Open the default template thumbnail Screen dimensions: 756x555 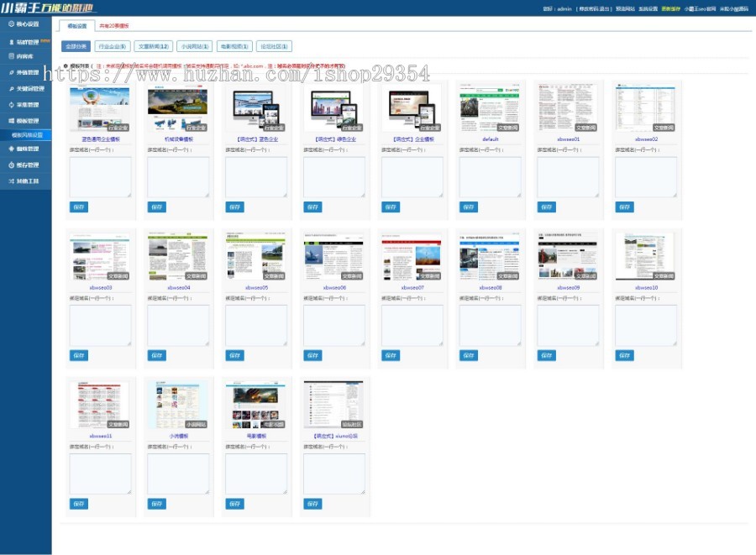(x=491, y=107)
